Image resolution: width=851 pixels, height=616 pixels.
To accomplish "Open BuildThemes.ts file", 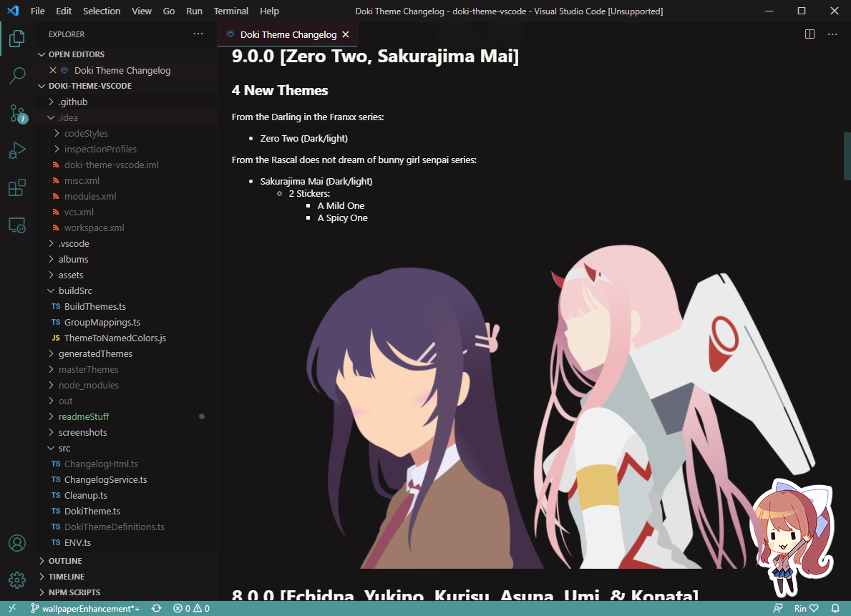I will point(125,306).
